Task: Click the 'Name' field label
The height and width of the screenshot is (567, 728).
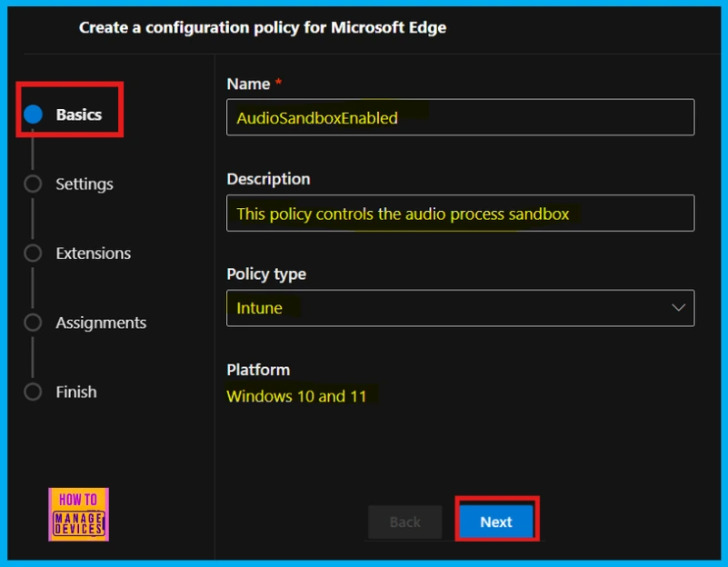Action: coord(248,84)
